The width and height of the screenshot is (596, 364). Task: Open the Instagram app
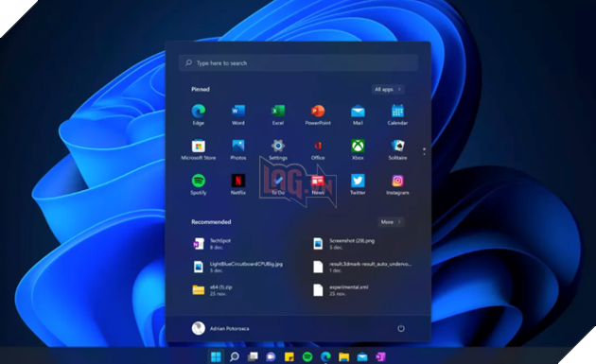(397, 184)
